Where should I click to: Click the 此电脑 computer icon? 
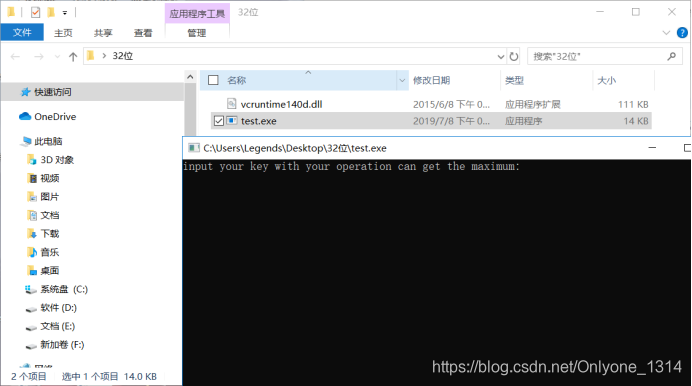click(x=26, y=141)
